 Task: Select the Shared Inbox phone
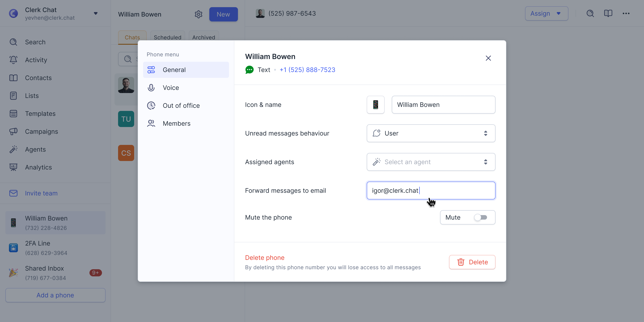coord(55,273)
